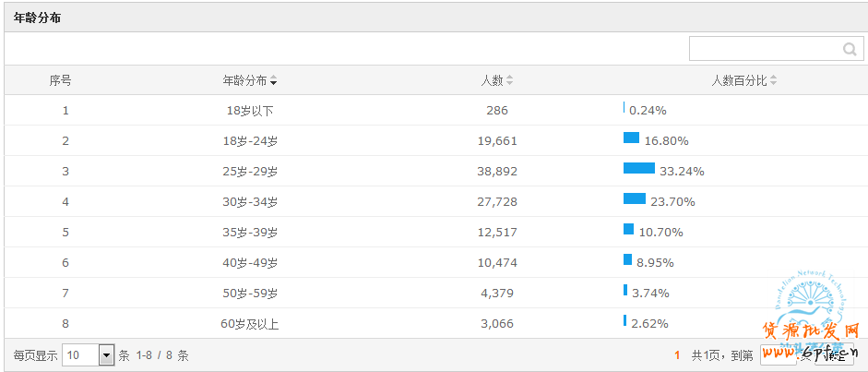Click the 序号 column header

pyautogui.click(x=61, y=80)
